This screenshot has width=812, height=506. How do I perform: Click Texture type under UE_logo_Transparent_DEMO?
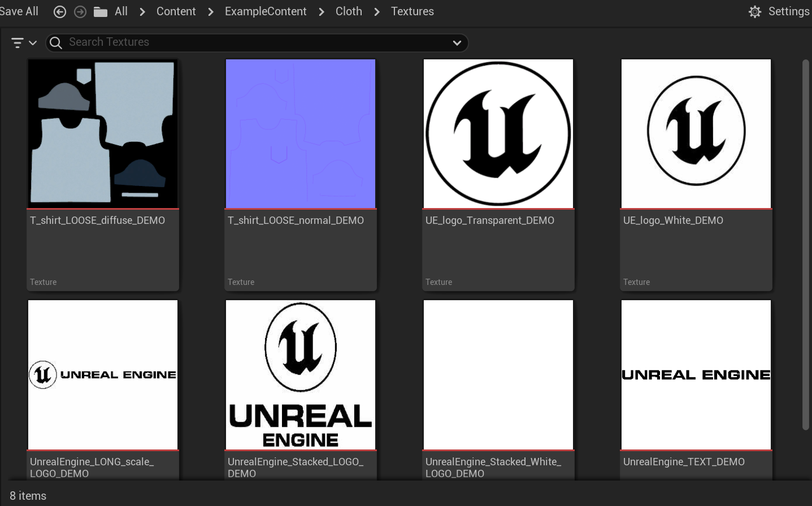tap(438, 282)
